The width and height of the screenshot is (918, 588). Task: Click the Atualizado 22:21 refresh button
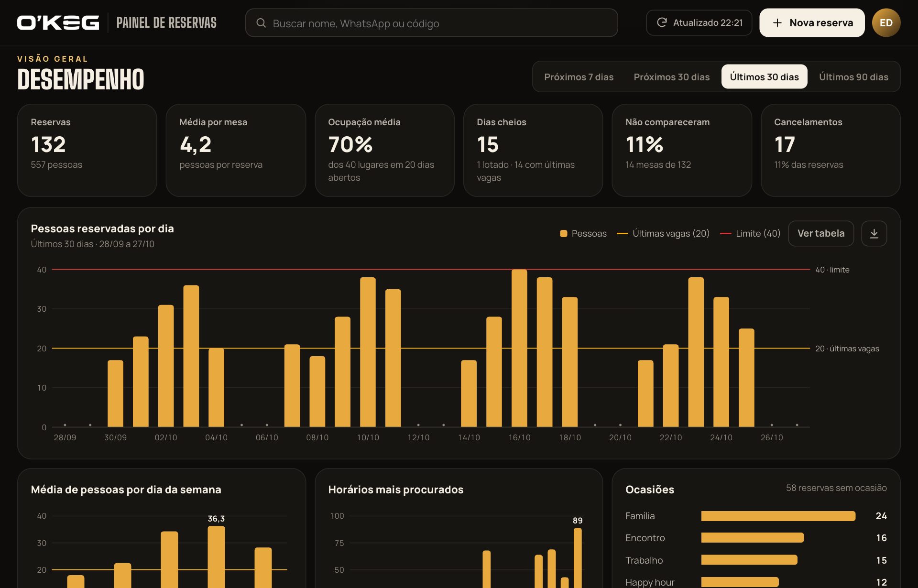[699, 22]
